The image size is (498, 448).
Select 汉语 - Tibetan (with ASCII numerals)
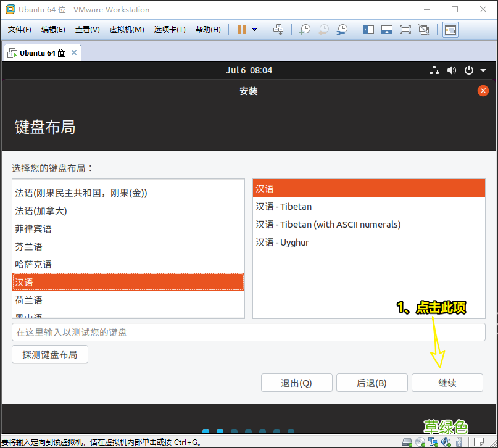click(369, 225)
